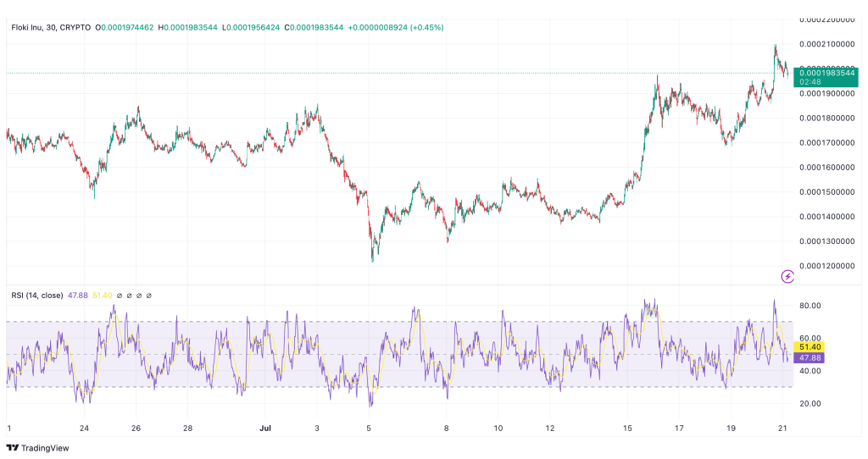Click the 20.00 RSI axis label
Viewport: 868px width, 459px height.
[x=810, y=403]
